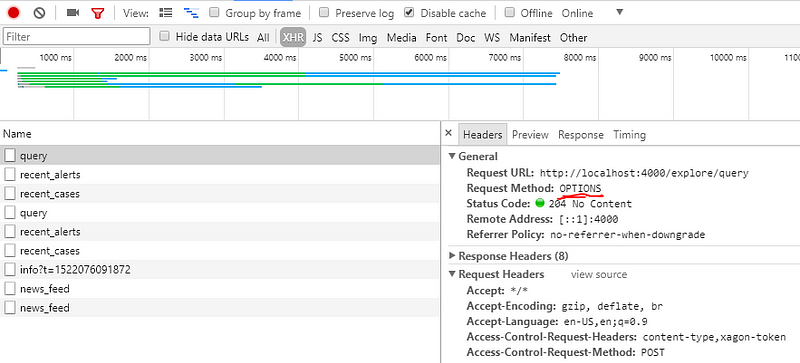The height and width of the screenshot is (363, 800).
Task: Click the Referrer Policy value text
Action: [627, 235]
